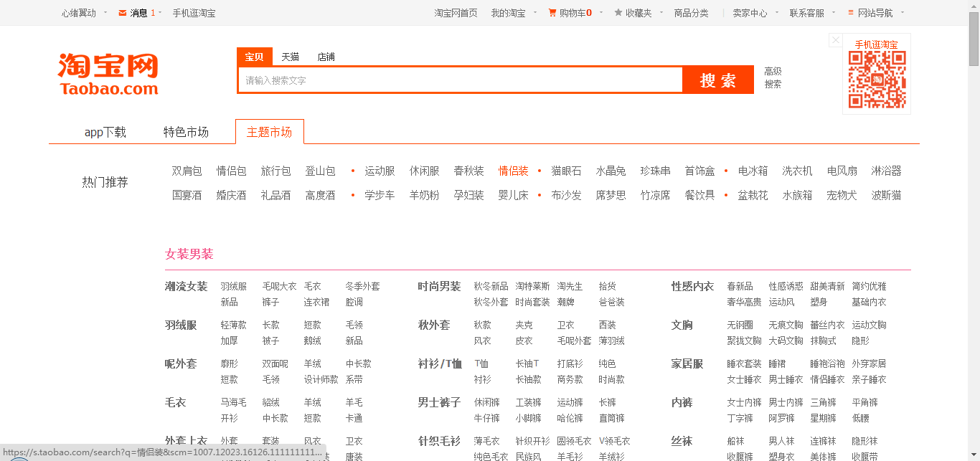Open the 首饰盒 link
The image size is (980, 461).
pyautogui.click(x=699, y=171)
